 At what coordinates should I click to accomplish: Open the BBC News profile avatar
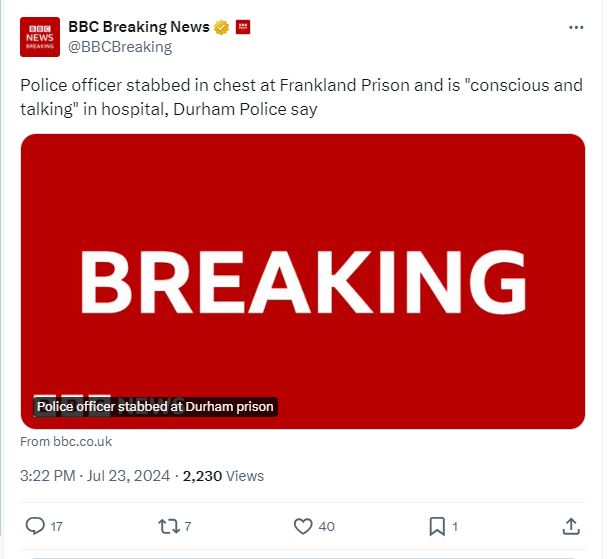pos(40,36)
